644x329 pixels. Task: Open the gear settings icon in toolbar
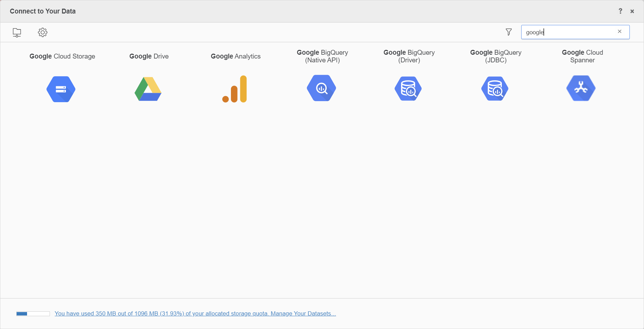coord(43,33)
